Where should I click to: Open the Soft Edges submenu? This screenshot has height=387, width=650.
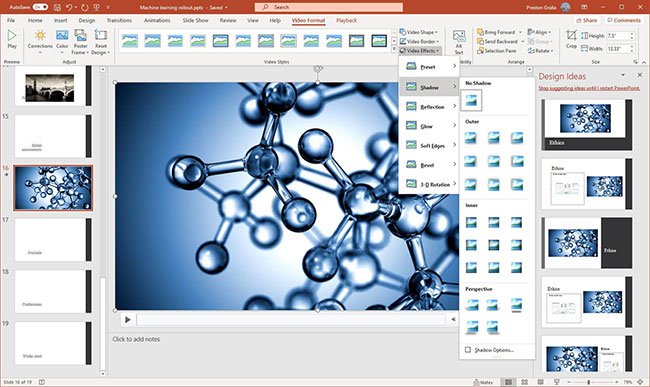pyautogui.click(x=429, y=145)
